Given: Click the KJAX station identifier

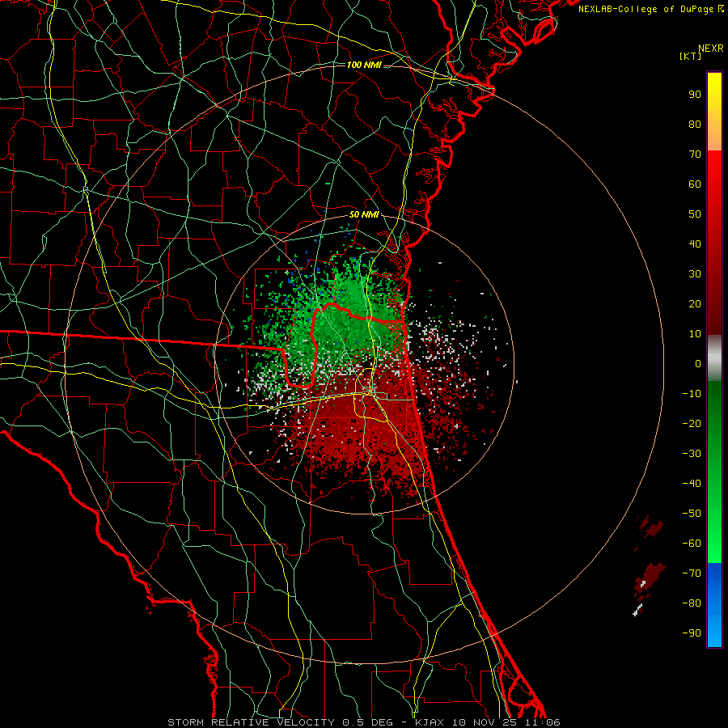Looking at the screenshot, I should pos(429,722).
